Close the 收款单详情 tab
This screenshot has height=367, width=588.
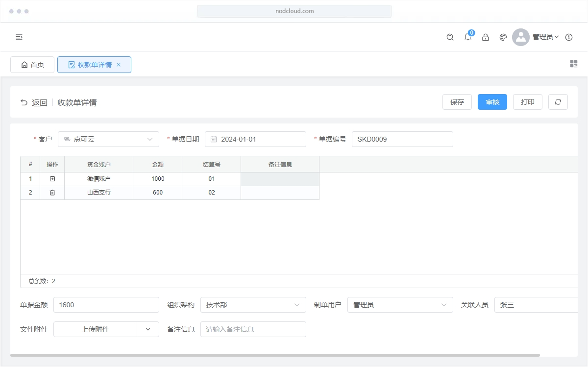(119, 65)
